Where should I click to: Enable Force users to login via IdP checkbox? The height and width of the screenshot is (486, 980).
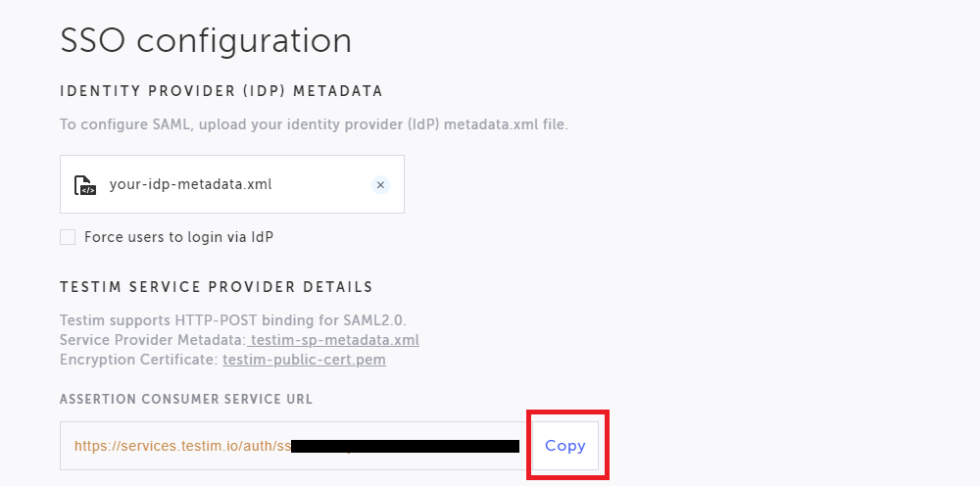click(68, 237)
